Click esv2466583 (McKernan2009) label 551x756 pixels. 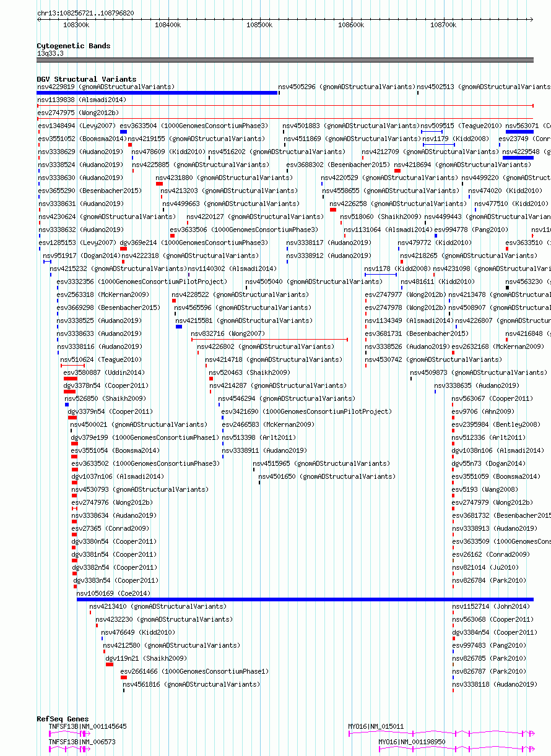pos(268,424)
